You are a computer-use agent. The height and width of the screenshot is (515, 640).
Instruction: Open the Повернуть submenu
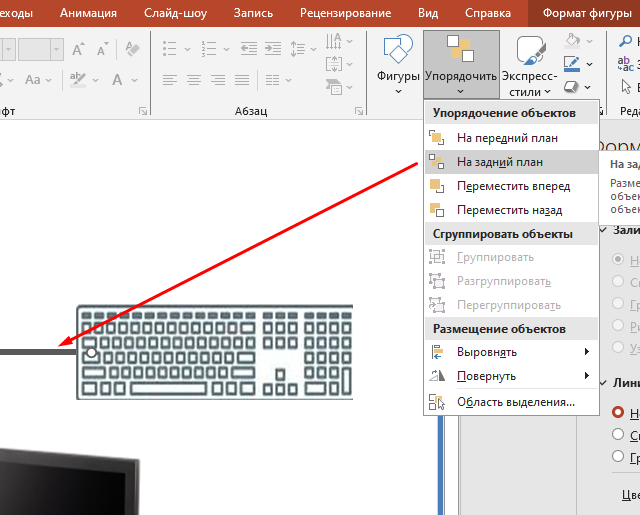[511, 376]
